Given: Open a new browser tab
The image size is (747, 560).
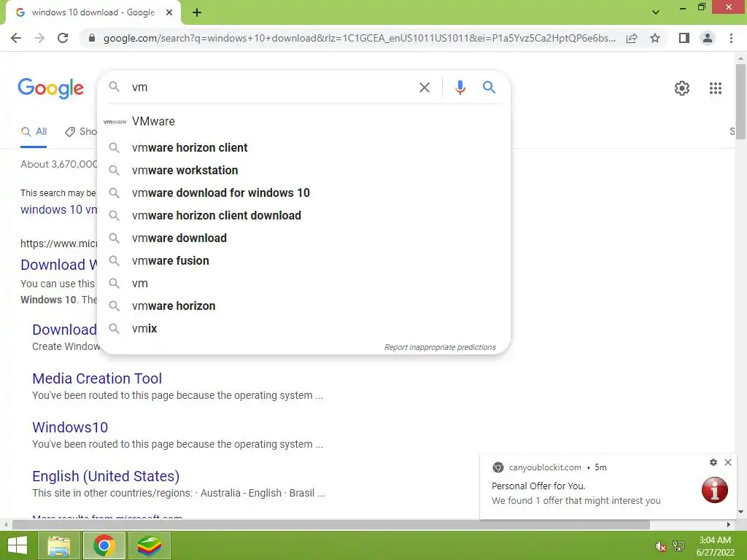Looking at the screenshot, I should tap(197, 12).
